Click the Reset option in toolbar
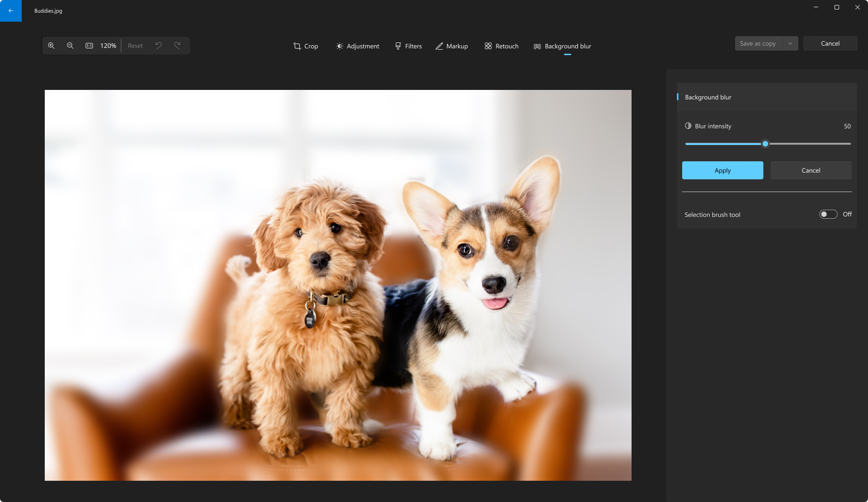Viewport: 868px width, 502px height. click(135, 46)
